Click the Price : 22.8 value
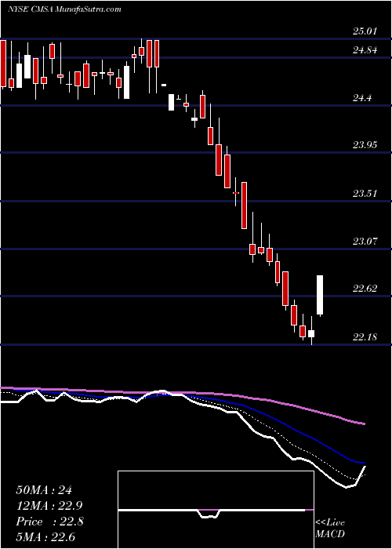This screenshot has width=392, height=549. [x=49, y=522]
